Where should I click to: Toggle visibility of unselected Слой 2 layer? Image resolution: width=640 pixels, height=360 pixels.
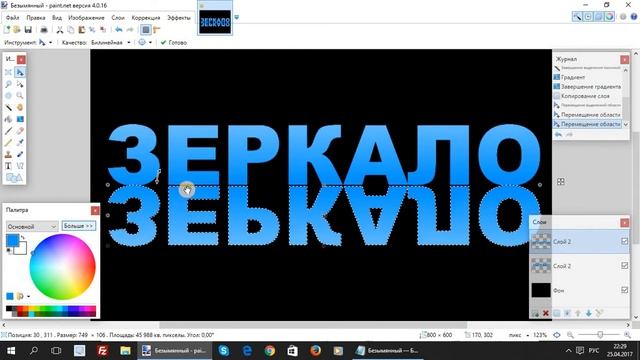point(624,266)
